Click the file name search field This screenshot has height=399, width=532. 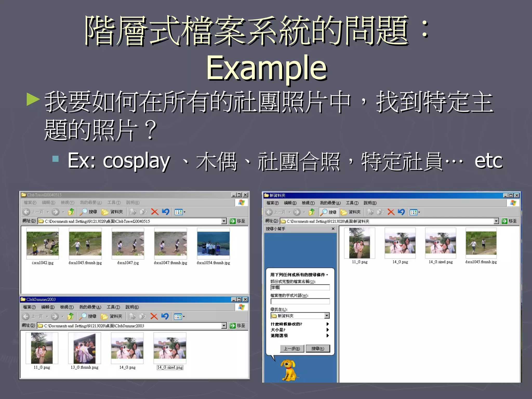point(300,287)
